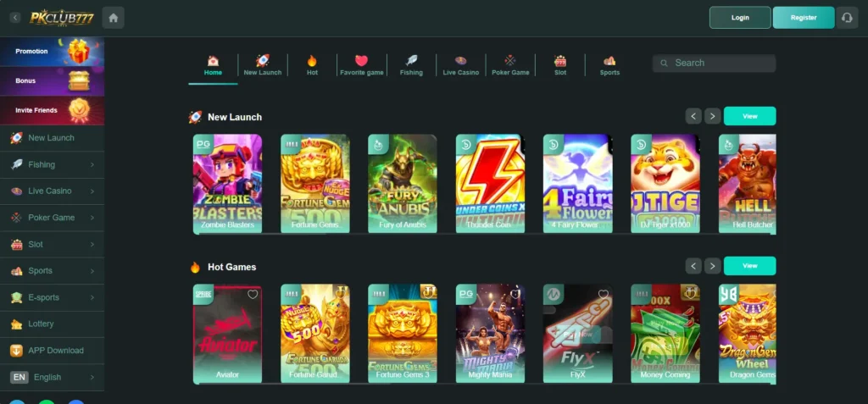Go to the next Hot Games

pyautogui.click(x=712, y=266)
